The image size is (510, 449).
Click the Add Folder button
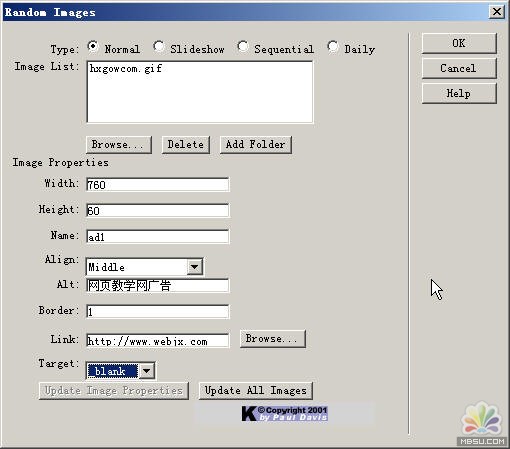(256, 145)
